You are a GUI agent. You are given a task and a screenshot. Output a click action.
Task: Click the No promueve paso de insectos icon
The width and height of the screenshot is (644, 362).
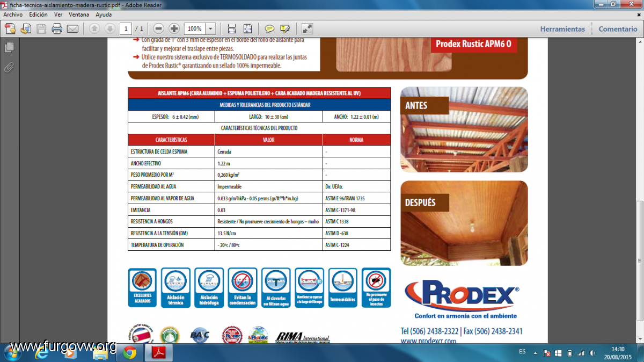click(376, 288)
